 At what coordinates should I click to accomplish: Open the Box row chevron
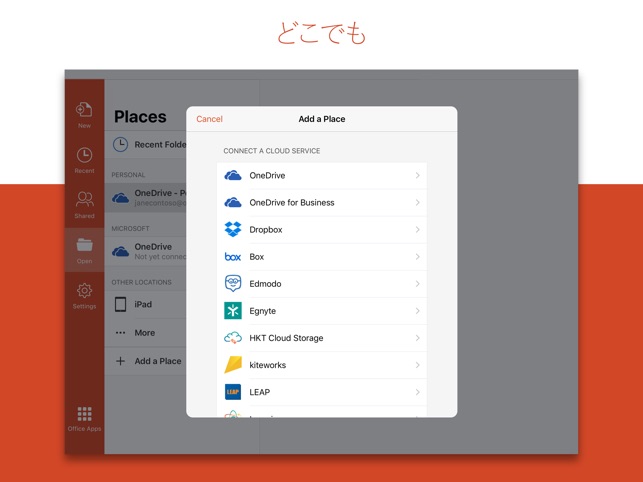pos(417,257)
